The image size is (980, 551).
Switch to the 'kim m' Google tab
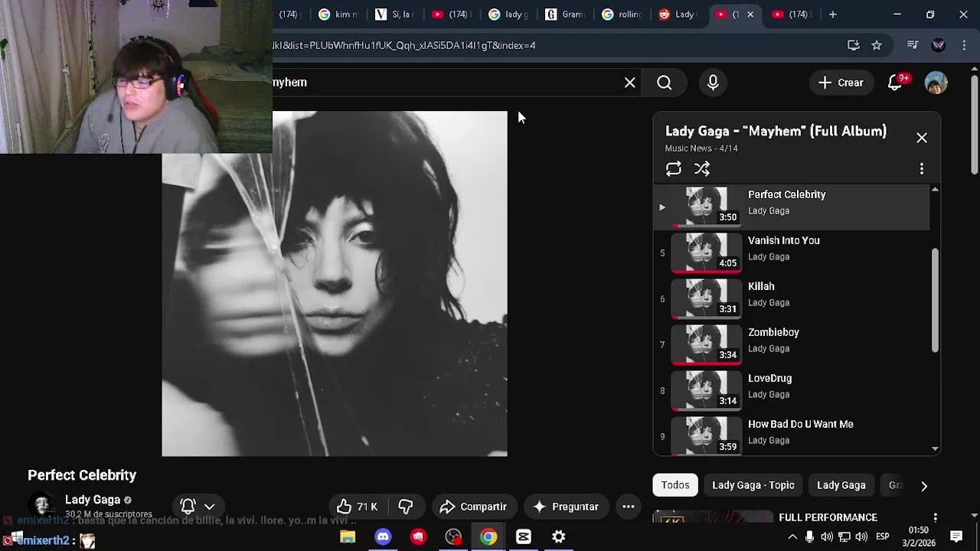(338, 14)
